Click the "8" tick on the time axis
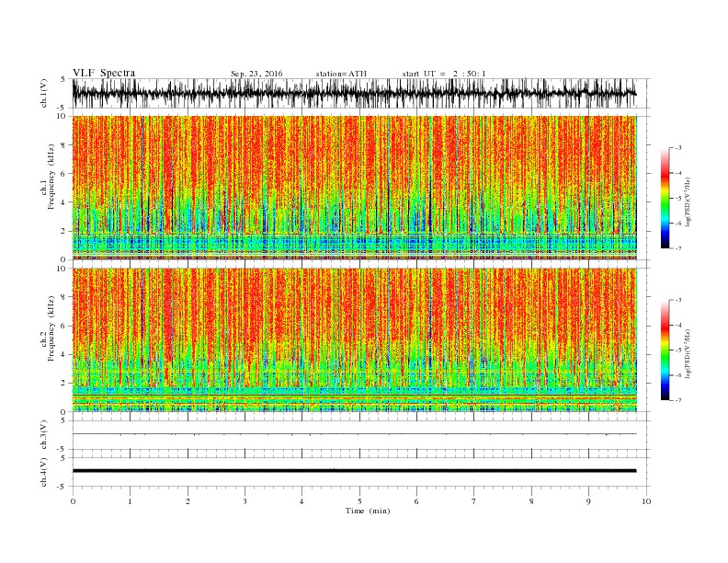Screen dimensions: 728x563 click(531, 501)
